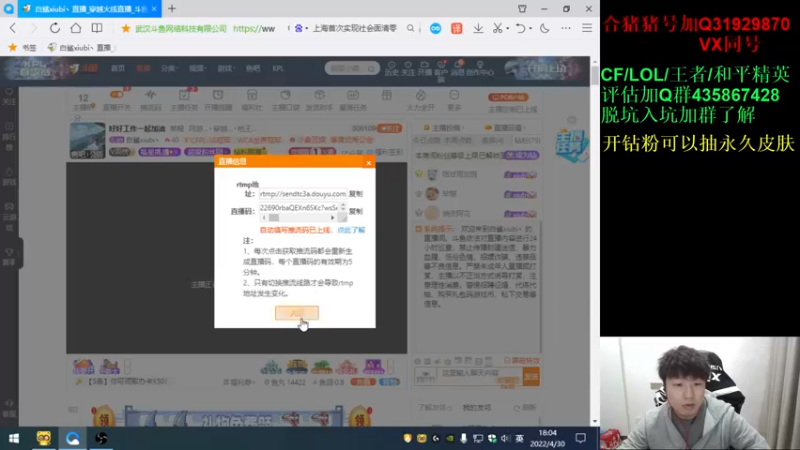Click the rtmp address input field

[303, 194]
